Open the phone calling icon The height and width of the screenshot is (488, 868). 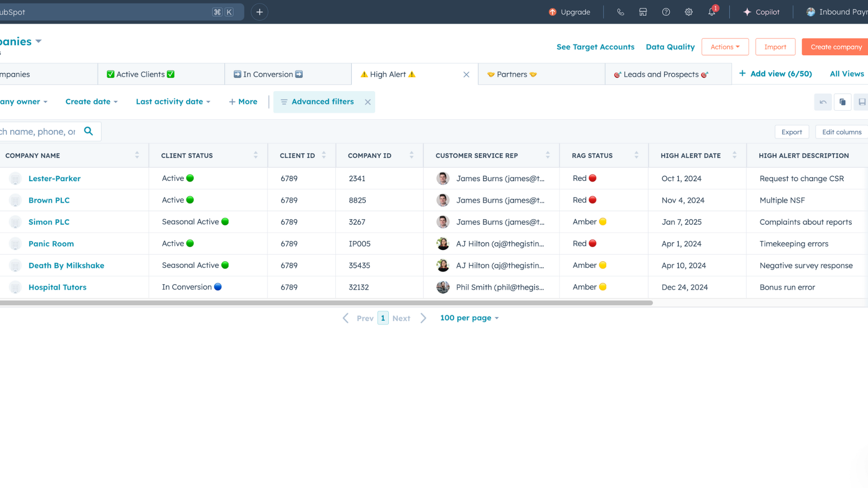click(620, 12)
